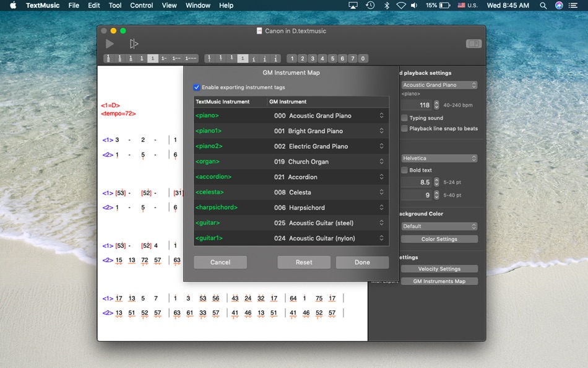The width and height of the screenshot is (588, 368).
Task: Insert note 1 from the toolbar
Action: click(292, 59)
